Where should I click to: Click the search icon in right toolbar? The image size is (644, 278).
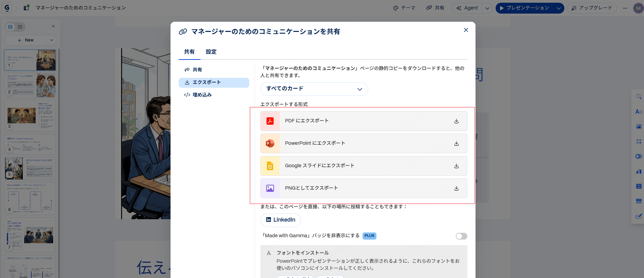coord(639,97)
